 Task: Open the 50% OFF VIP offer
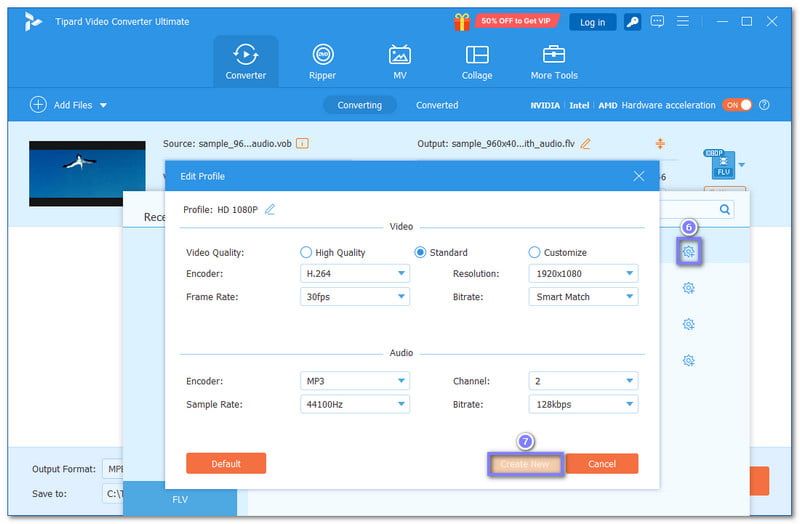(517, 21)
